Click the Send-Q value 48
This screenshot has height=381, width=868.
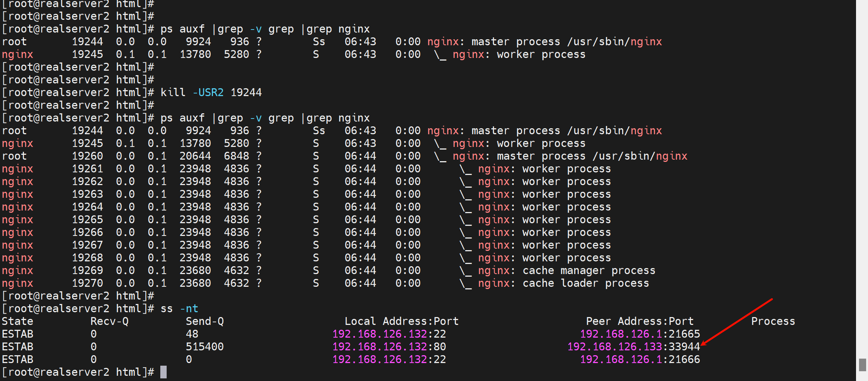pyautogui.click(x=192, y=334)
